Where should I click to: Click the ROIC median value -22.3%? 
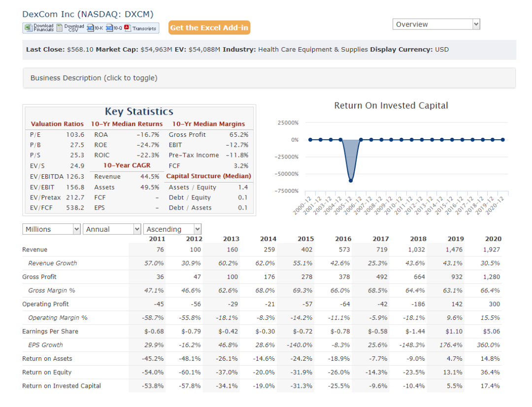point(148,155)
